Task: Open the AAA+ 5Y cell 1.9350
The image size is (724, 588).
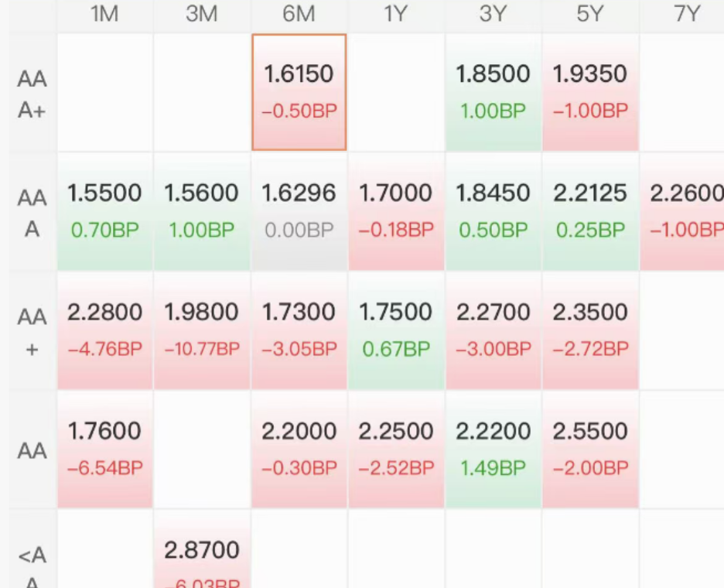Action: click(590, 92)
